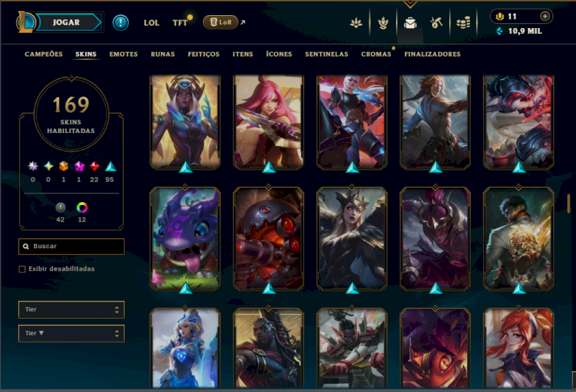This screenshot has height=392, width=576.
Task: Click the Buscar search field
Action: [x=71, y=246]
